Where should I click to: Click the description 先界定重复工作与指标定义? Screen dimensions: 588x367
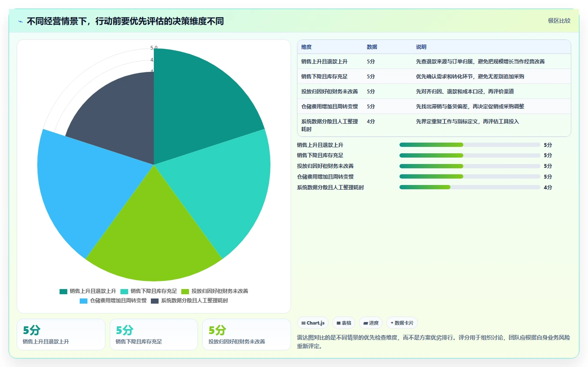468,122
